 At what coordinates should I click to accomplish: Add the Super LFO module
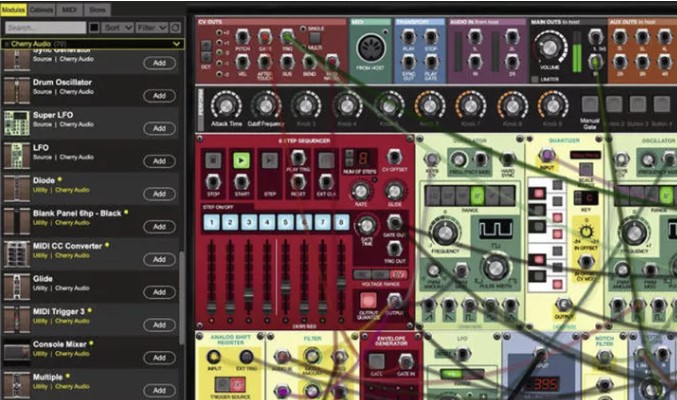tap(159, 128)
